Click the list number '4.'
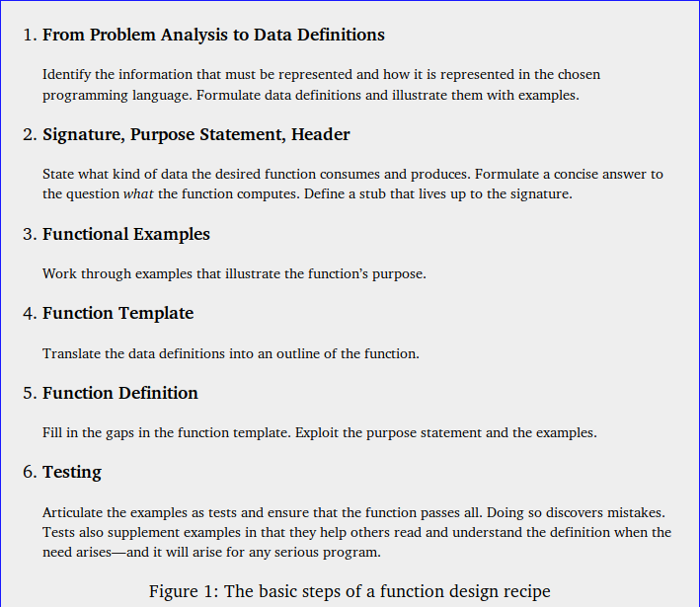700x607 pixels. (30, 313)
